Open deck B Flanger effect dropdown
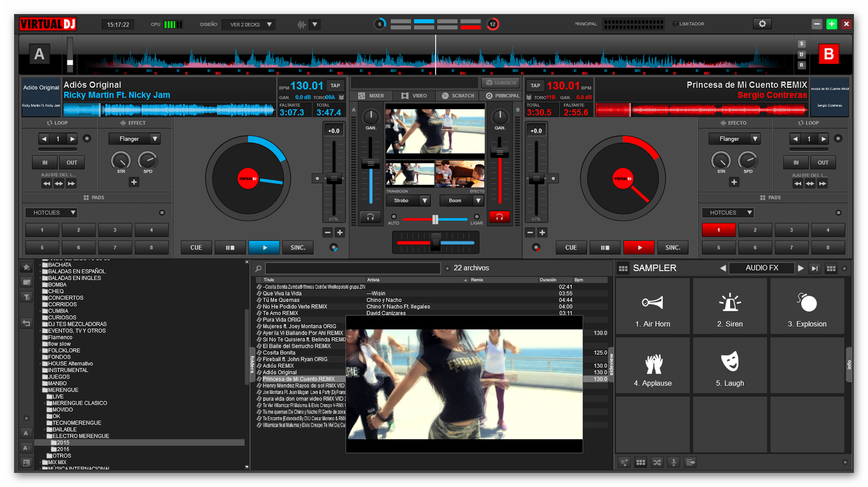 [734, 139]
